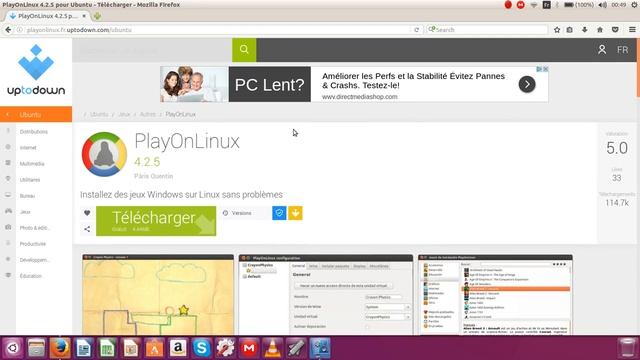Change language with FR selector

622,50
